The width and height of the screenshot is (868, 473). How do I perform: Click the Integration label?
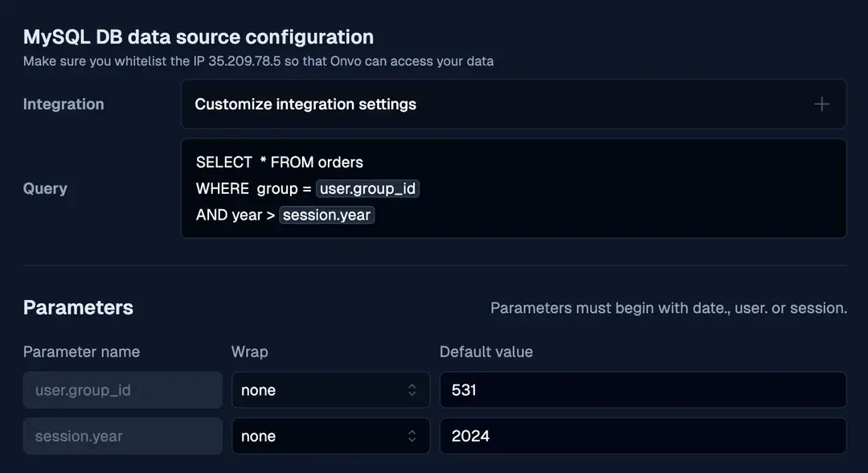[x=63, y=105]
